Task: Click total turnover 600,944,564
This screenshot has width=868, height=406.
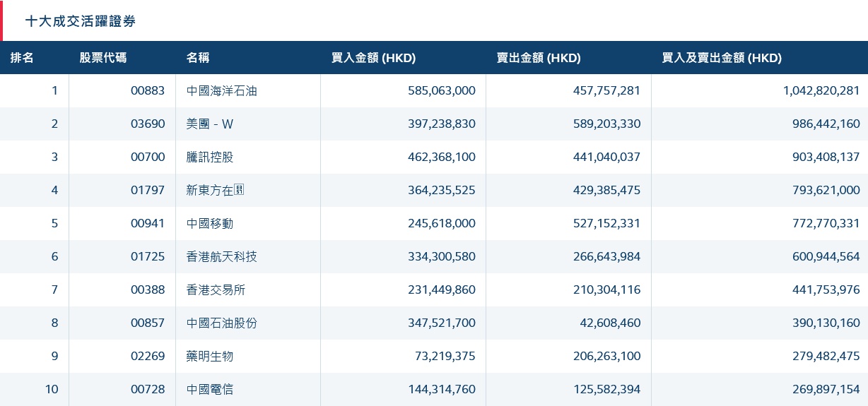Action: pyautogui.click(x=826, y=256)
